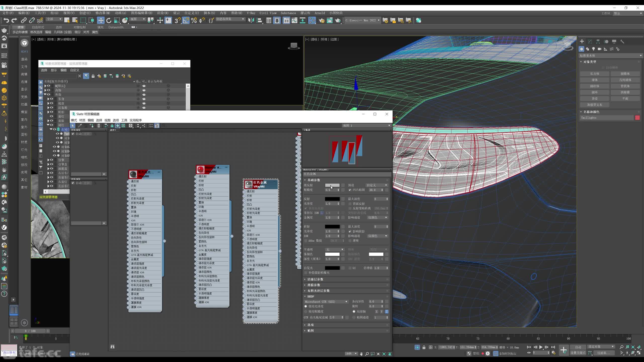
Task: Click the Mirror tool icon
Action: point(251,20)
